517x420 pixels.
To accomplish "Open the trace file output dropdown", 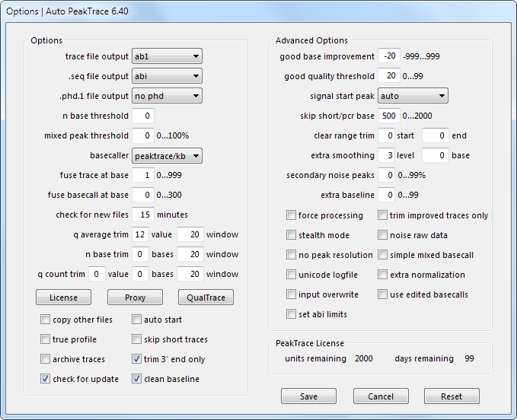I will click(x=167, y=56).
